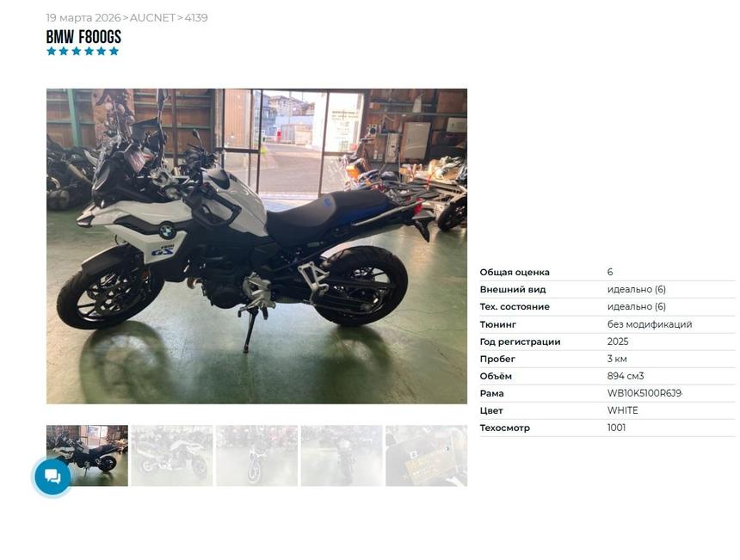The image size is (740, 560).
Task: Select the third thumbnail showing front view
Action: 256,455
